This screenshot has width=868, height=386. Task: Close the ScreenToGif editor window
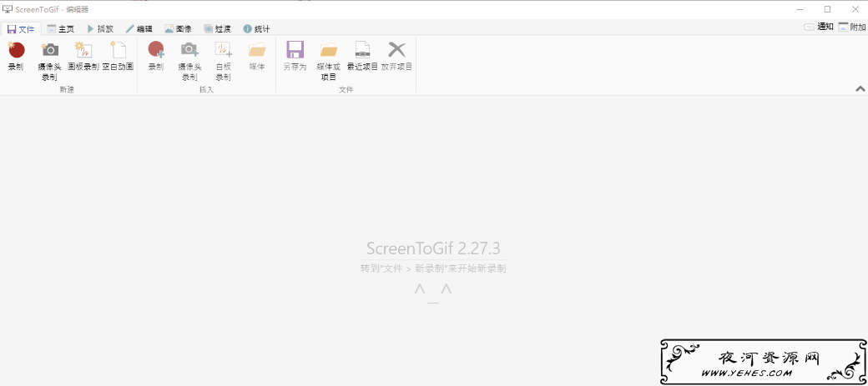click(x=855, y=9)
